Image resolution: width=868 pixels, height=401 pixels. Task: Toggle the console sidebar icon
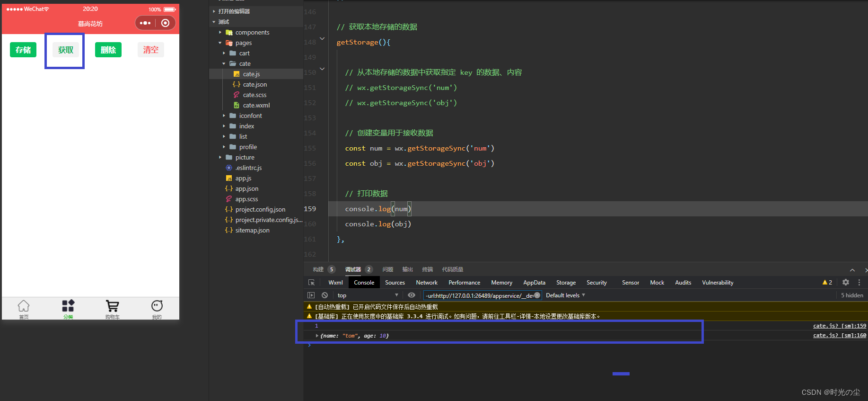pyautogui.click(x=311, y=295)
